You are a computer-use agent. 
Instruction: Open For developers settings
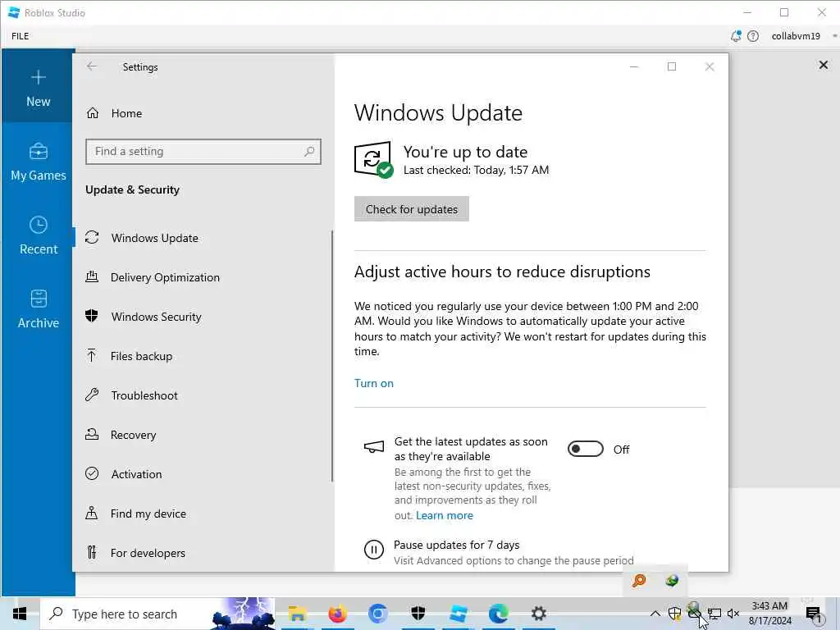tap(203, 553)
